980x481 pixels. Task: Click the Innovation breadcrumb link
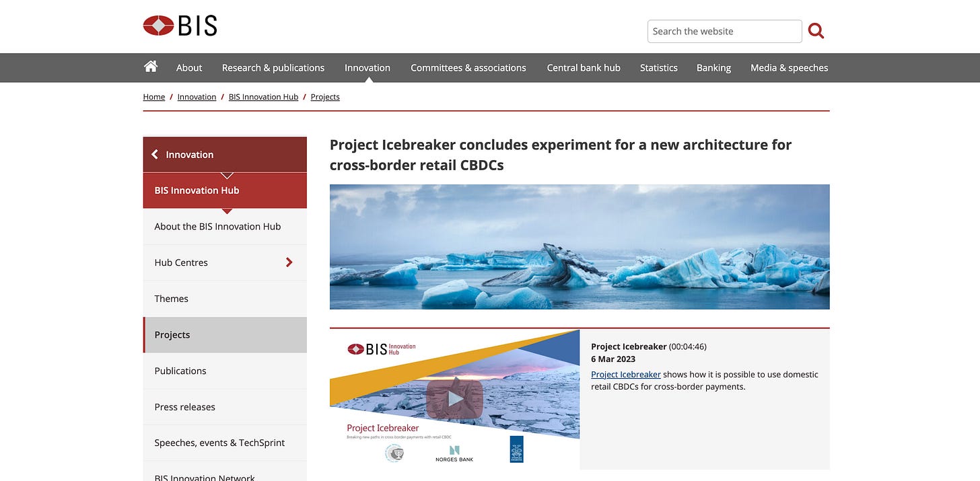click(x=197, y=97)
